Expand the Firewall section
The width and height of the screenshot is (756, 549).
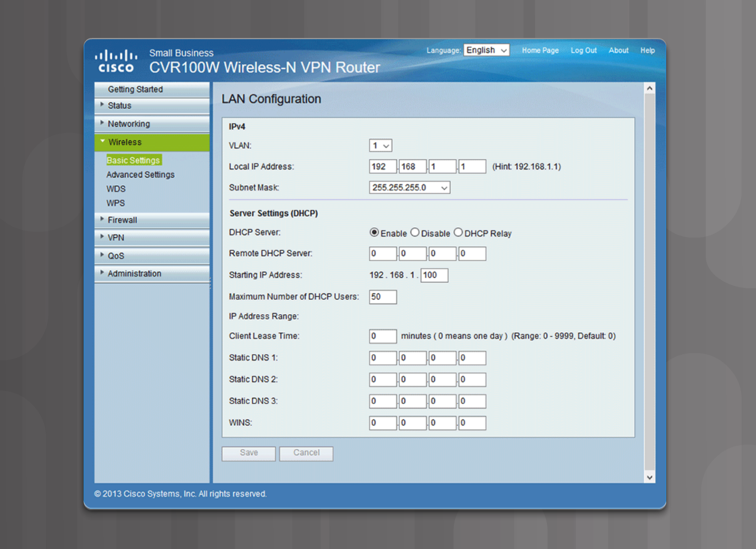coord(122,220)
